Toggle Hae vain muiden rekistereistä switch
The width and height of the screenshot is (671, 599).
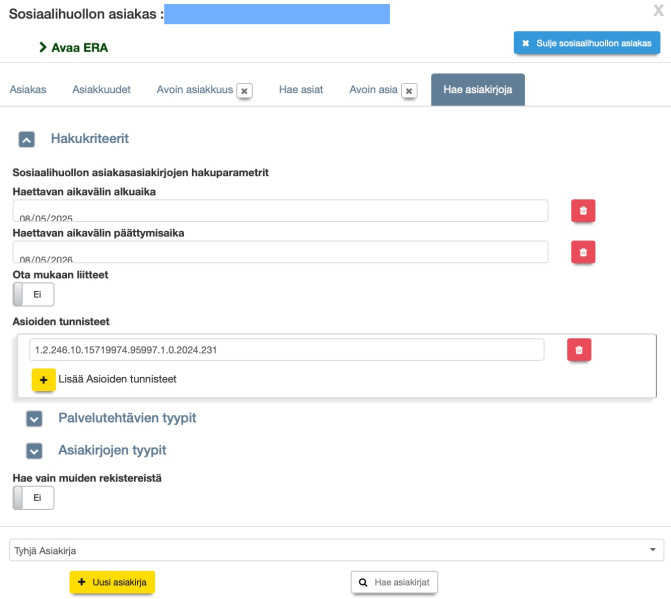(x=33, y=498)
